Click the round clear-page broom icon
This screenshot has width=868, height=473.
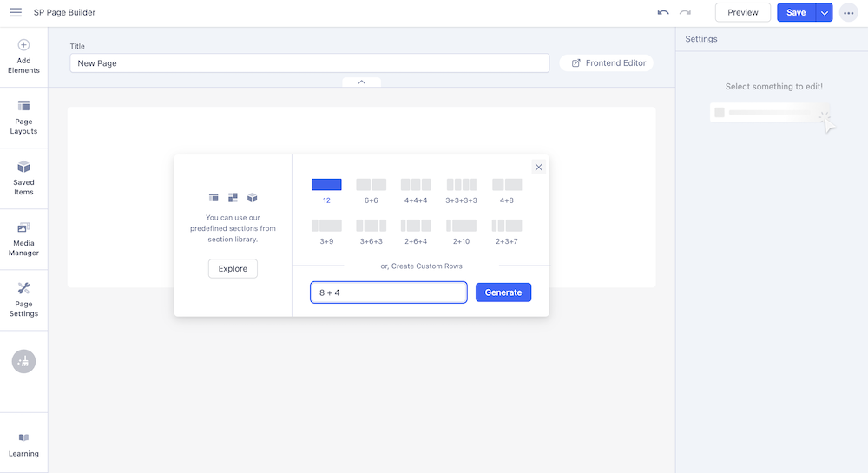[x=23, y=361]
